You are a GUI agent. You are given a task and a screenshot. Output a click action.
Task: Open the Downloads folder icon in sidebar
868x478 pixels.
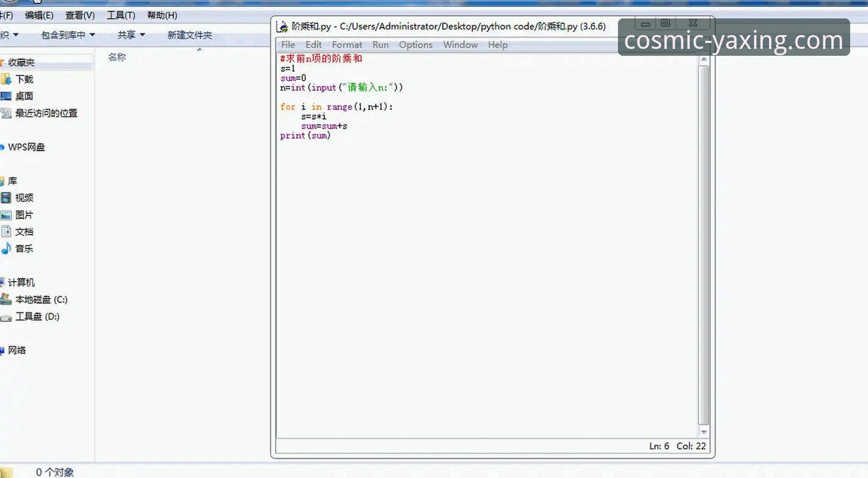click(6, 79)
